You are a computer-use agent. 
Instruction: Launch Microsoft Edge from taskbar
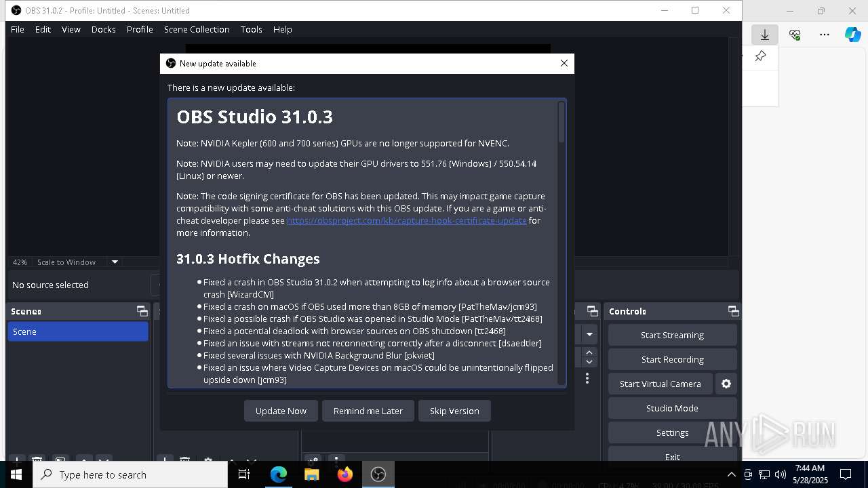click(279, 474)
